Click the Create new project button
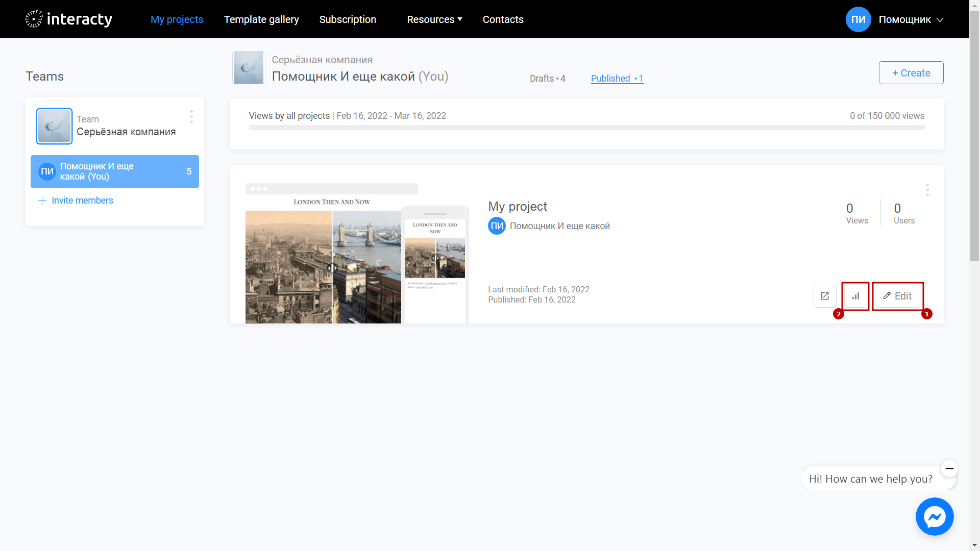Screen dimensions: 980x551 click(911, 72)
